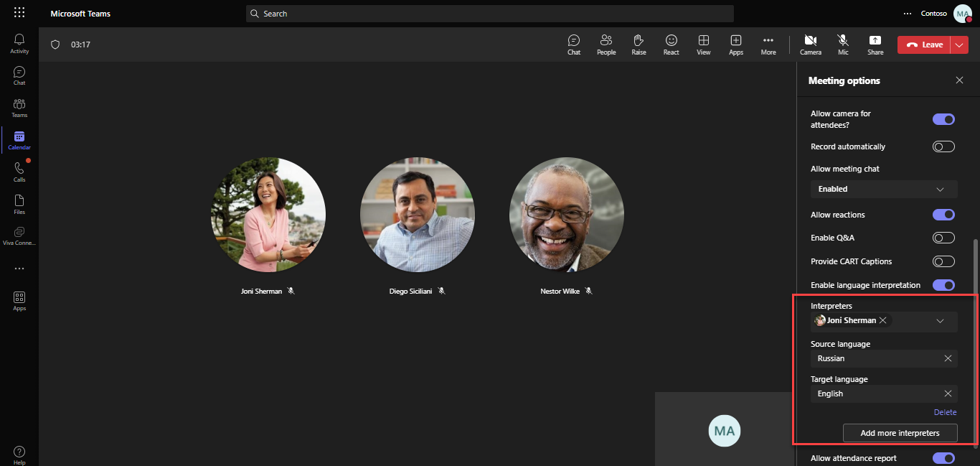Open the Allow meeting chat dropdown
Screen dimensions: 980x466
pos(883,189)
